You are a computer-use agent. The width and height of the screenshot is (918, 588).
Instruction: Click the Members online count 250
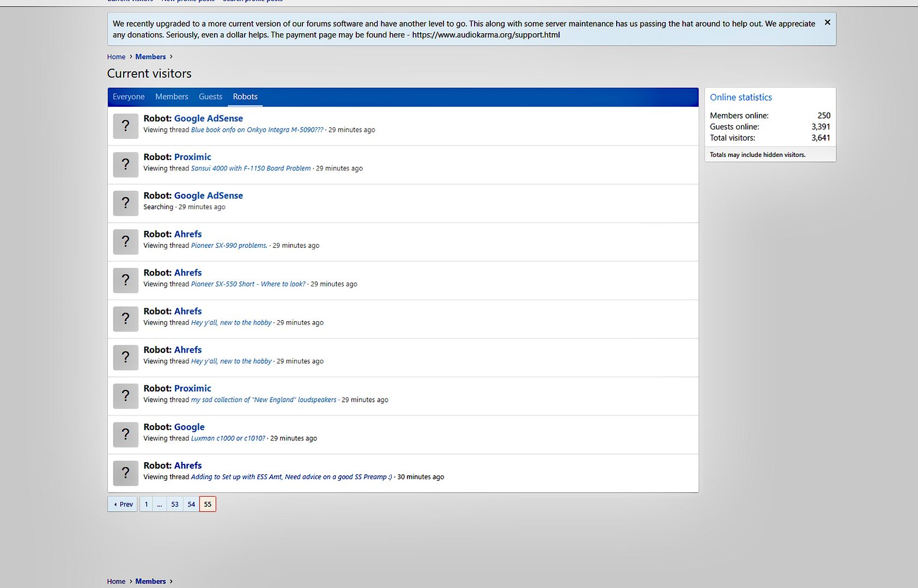(x=824, y=115)
